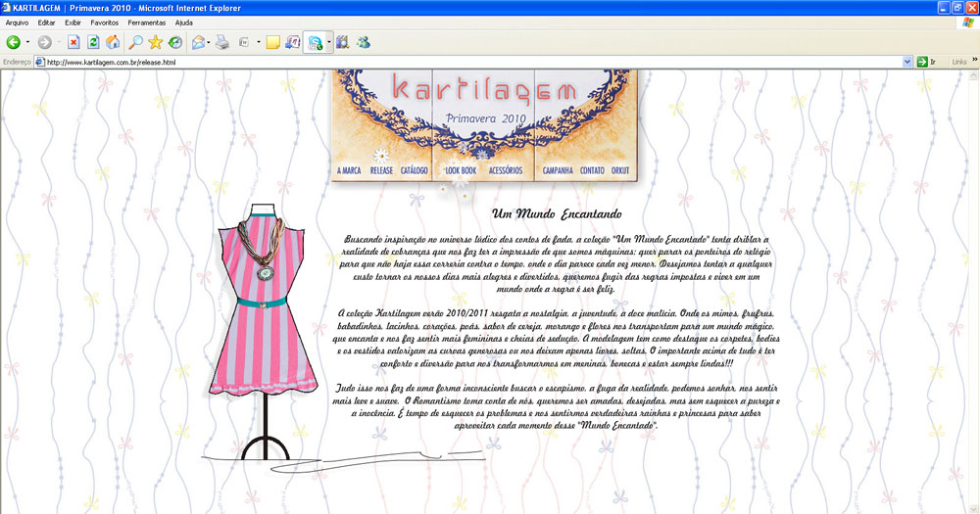Click the striped dress mannequin image

[263, 331]
